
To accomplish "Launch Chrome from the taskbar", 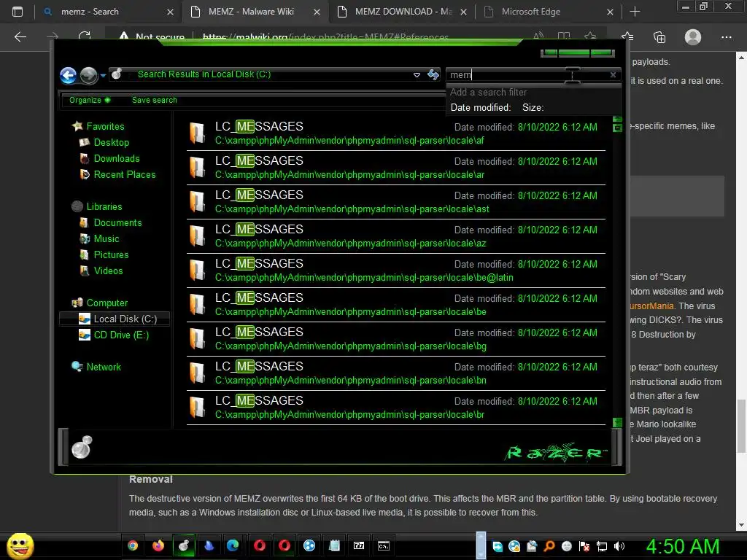I will pos(133,545).
